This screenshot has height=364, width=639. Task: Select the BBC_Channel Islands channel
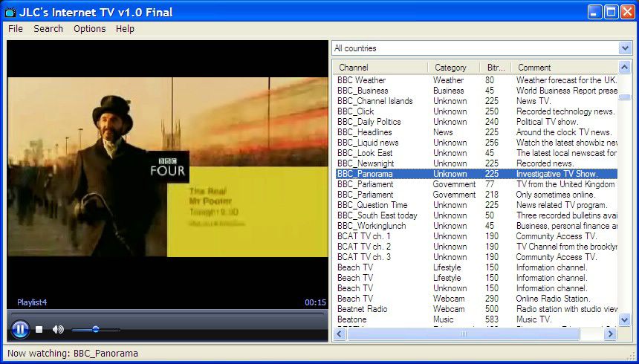click(476, 101)
